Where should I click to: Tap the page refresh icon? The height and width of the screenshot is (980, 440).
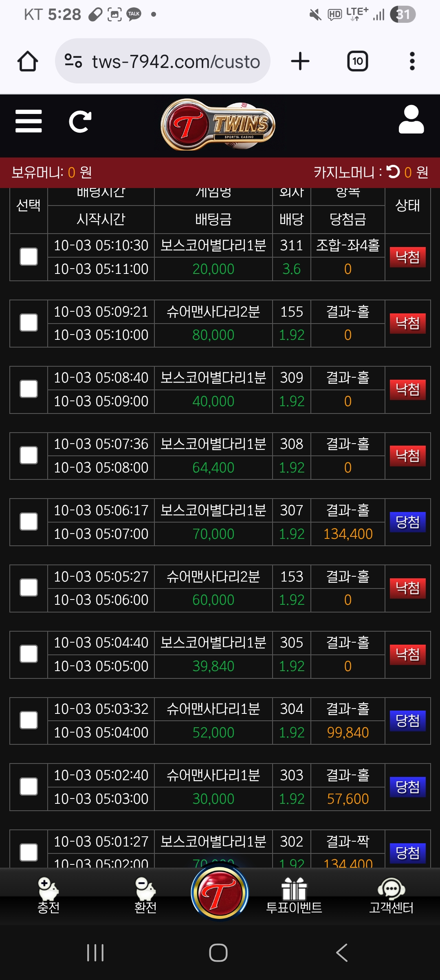(80, 121)
